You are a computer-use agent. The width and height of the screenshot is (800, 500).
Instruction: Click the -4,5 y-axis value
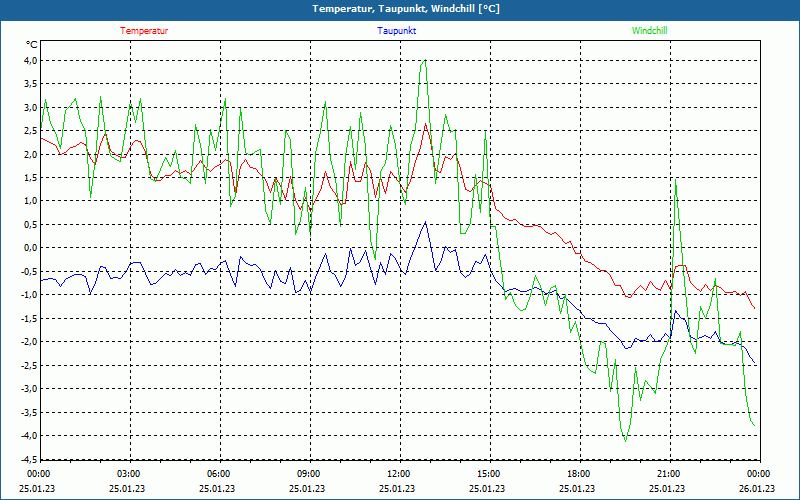click(x=30, y=459)
